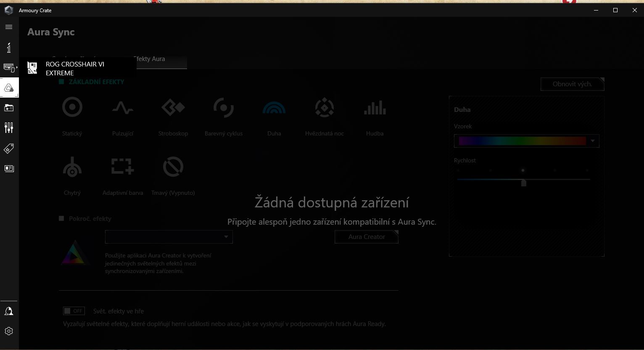Pick the Barevný cyklus effect
Image resolution: width=644 pixels, height=350 pixels.
(224, 108)
